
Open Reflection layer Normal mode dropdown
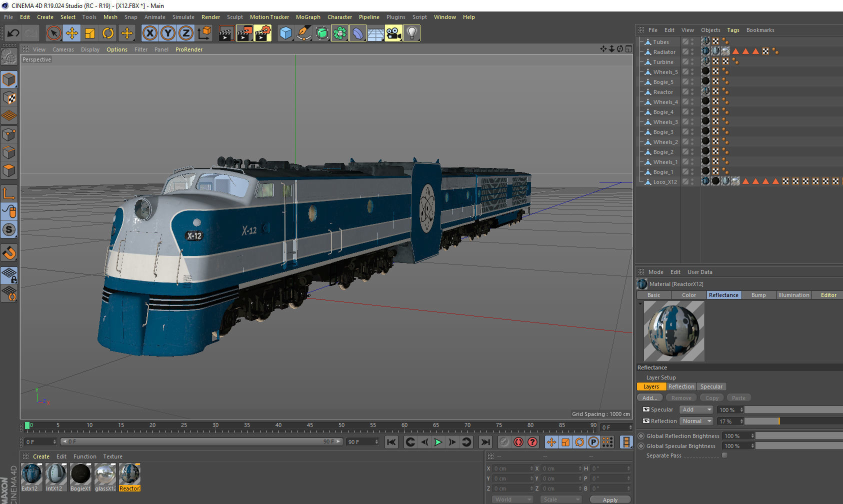(x=697, y=421)
